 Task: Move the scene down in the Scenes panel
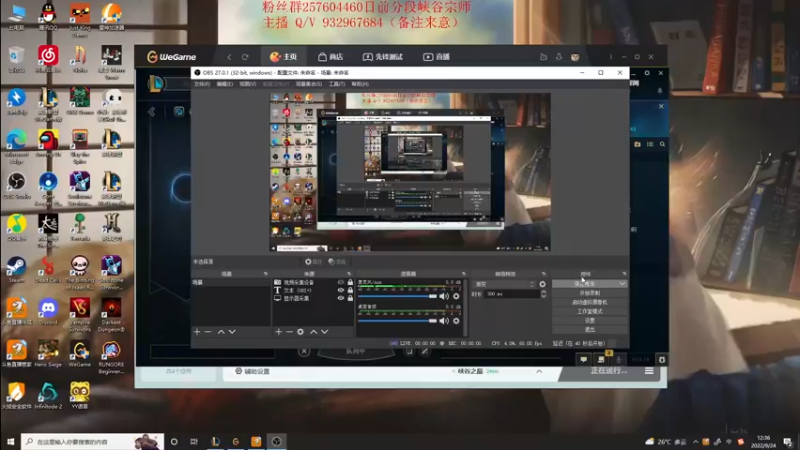pos(232,332)
